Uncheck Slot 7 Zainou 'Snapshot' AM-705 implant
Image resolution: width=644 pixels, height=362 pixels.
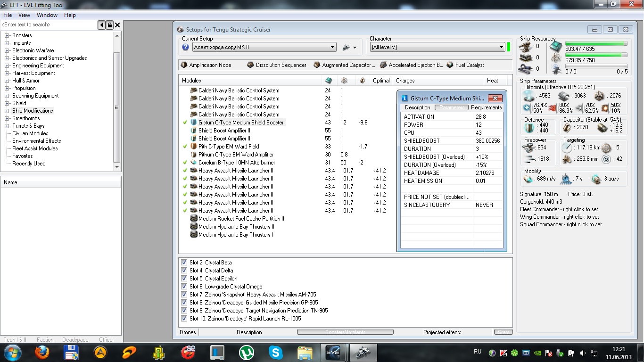click(184, 295)
